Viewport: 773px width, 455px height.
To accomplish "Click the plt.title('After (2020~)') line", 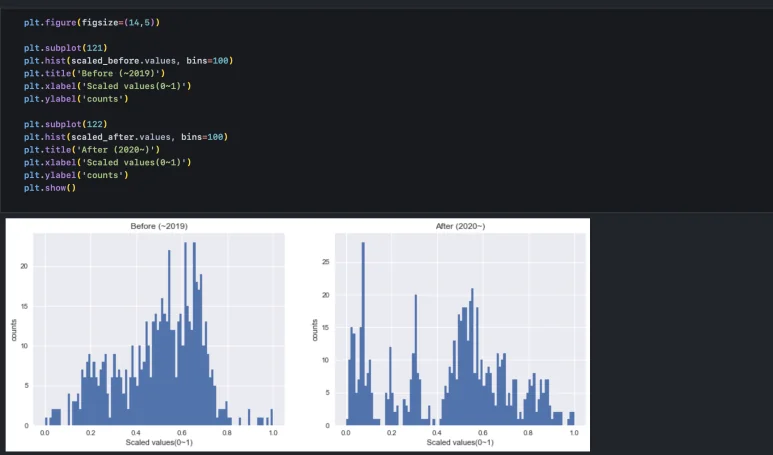I will 91,149.
